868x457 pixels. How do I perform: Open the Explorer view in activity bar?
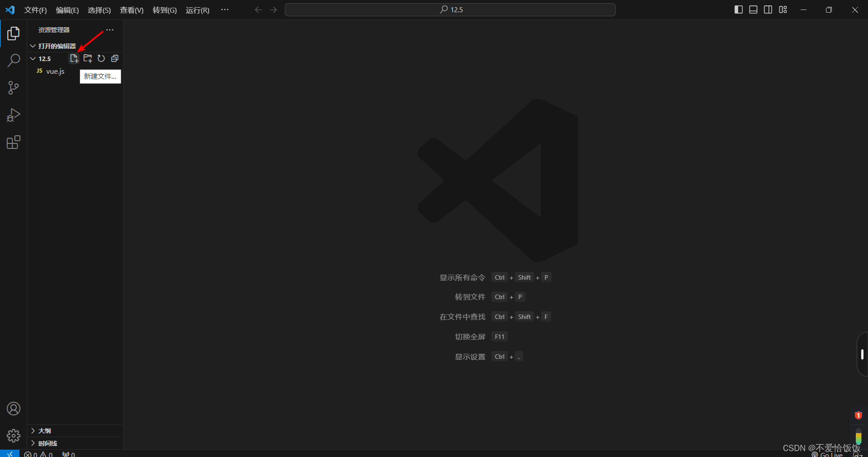point(14,33)
